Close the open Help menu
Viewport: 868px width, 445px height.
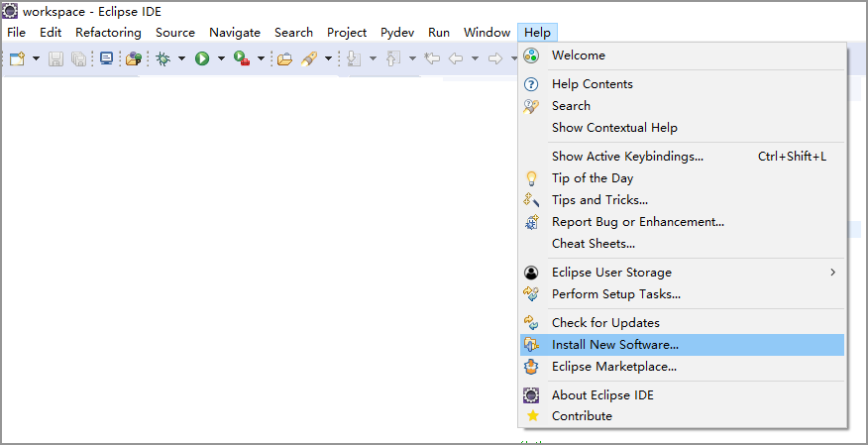point(537,33)
